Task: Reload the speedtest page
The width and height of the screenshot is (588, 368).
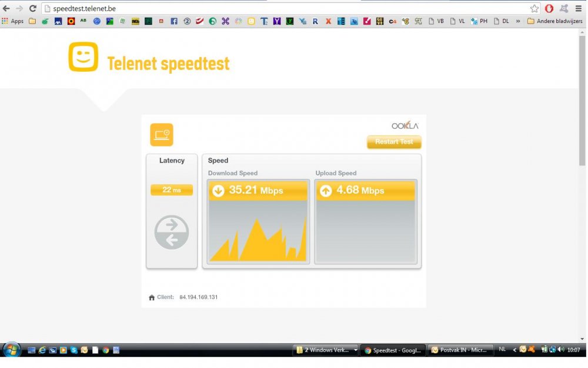Action: click(x=32, y=8)
